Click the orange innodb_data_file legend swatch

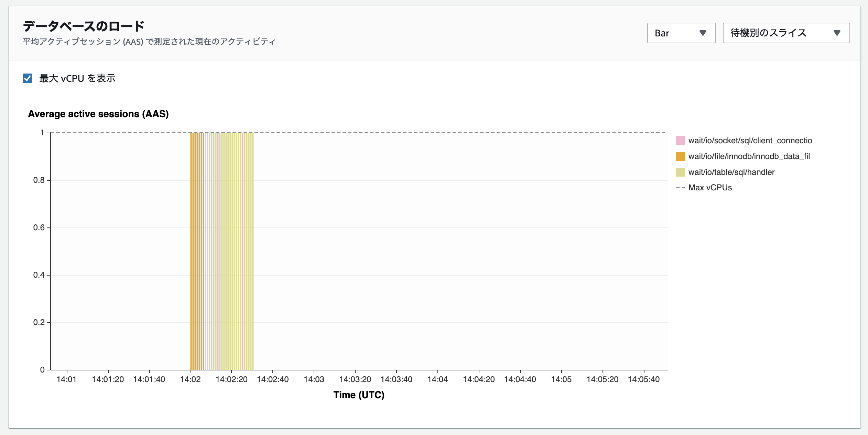(680, 156)
